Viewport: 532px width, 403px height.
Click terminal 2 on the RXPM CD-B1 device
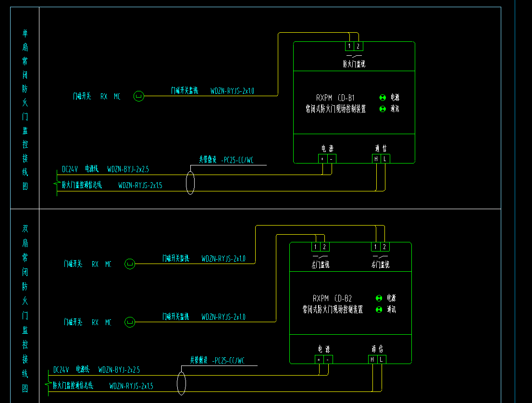(359, 46)
